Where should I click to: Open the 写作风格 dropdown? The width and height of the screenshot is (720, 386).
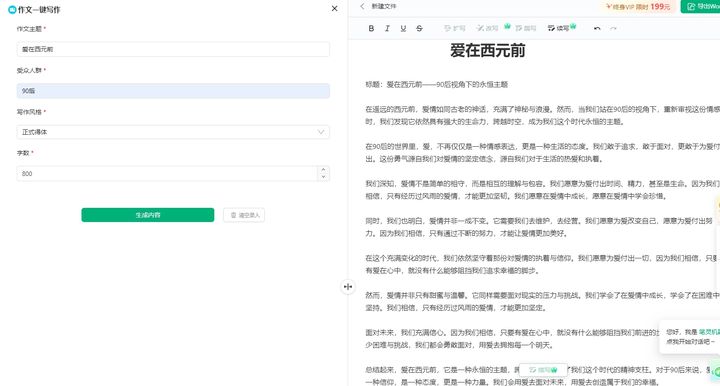point(173,132)
